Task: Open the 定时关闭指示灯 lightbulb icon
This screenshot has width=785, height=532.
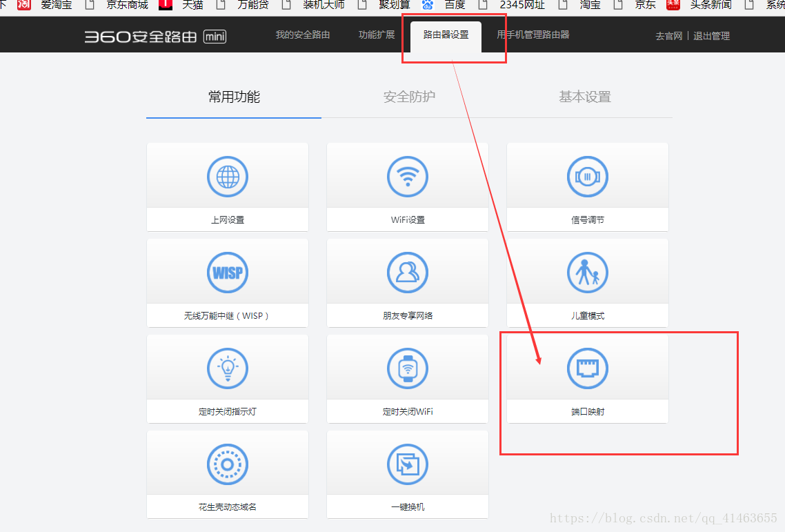Action: [227, 368]
